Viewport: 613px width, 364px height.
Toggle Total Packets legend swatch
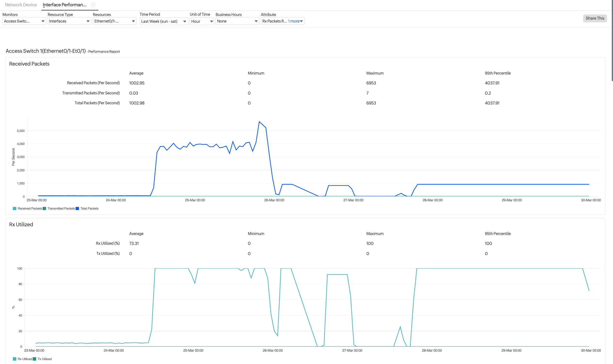point(77,208)
